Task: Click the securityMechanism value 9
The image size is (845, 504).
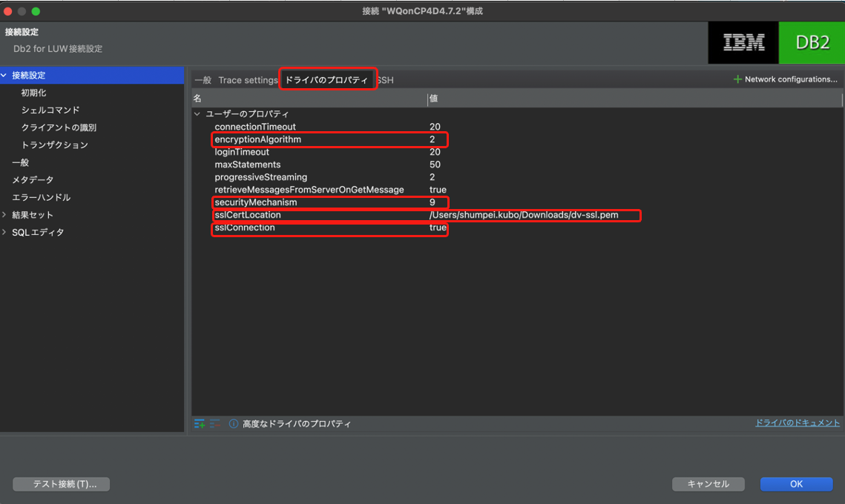Action: click(433, 202)
